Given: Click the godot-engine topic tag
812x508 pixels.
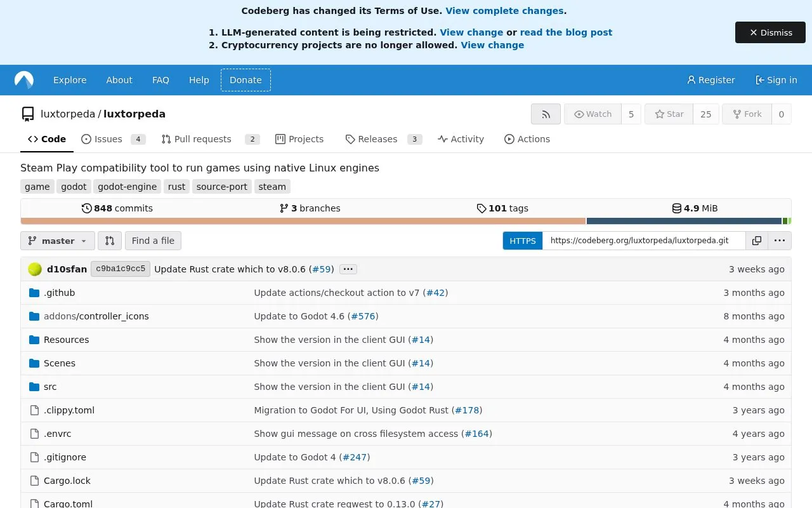Looking at the screenshot, I should (128, 187).
